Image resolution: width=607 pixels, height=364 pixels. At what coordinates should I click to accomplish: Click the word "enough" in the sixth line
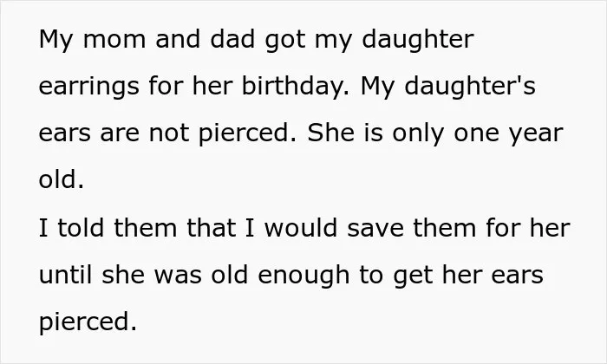pyautogui.click(x=303, y=276)
